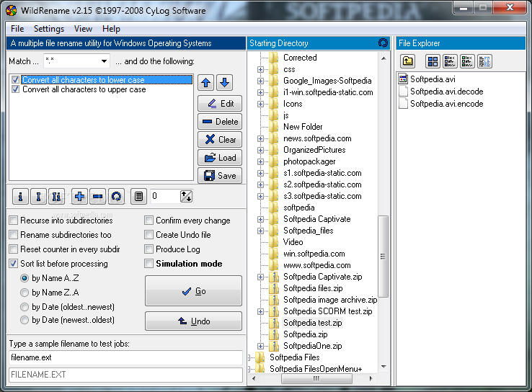
Task: Click the counter up/down arrows icon
Action: [186, 196]
